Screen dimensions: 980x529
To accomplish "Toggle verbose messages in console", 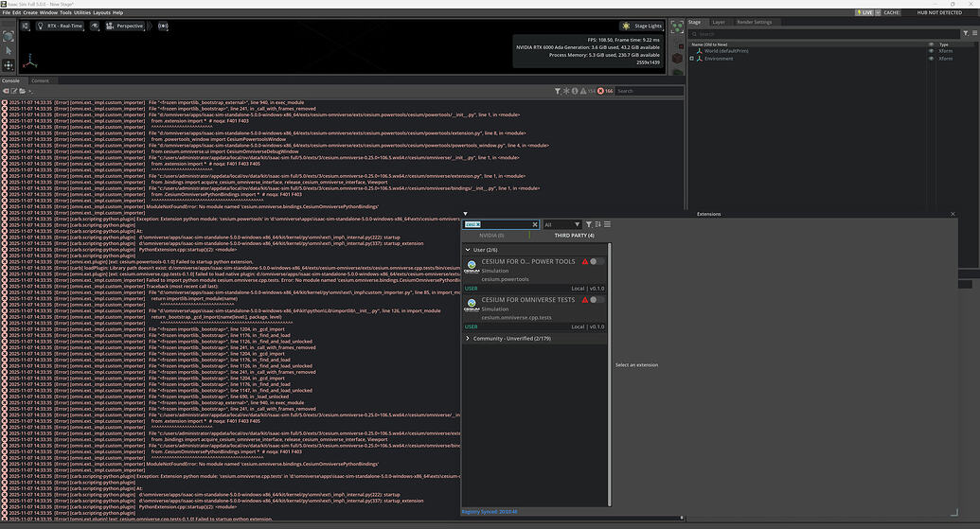I will point(565,91).
